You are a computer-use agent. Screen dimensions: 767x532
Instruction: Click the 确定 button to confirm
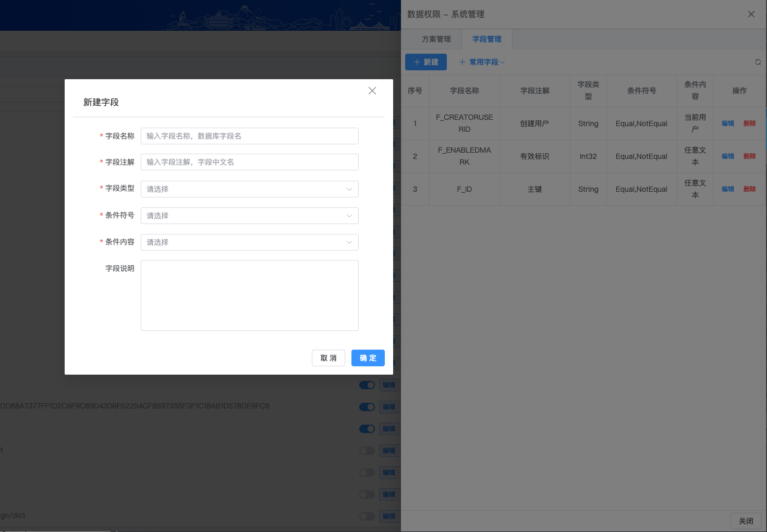click(368, 358)
